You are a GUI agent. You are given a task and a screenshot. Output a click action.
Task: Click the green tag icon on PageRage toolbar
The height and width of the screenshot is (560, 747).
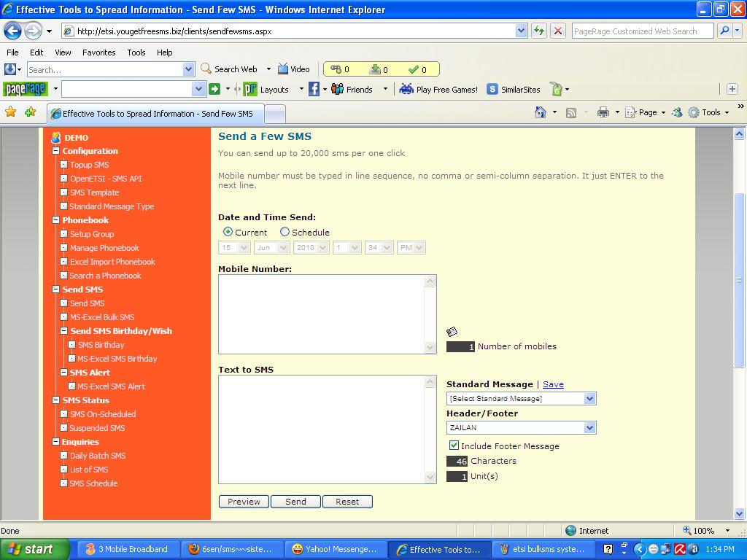click(x=557, y=89)
